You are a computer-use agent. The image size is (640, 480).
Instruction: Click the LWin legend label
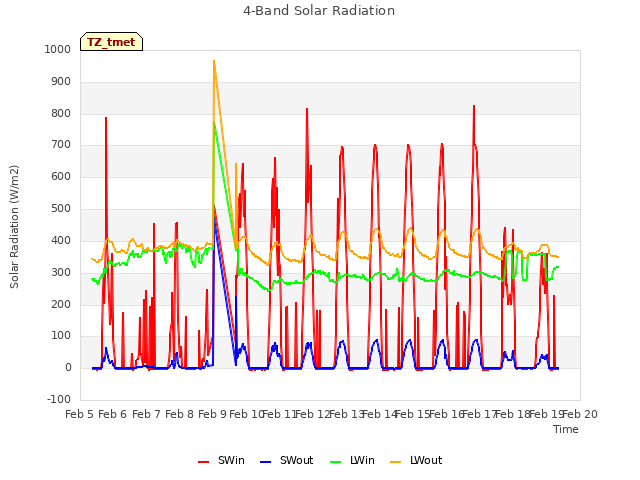click(362, 460)
